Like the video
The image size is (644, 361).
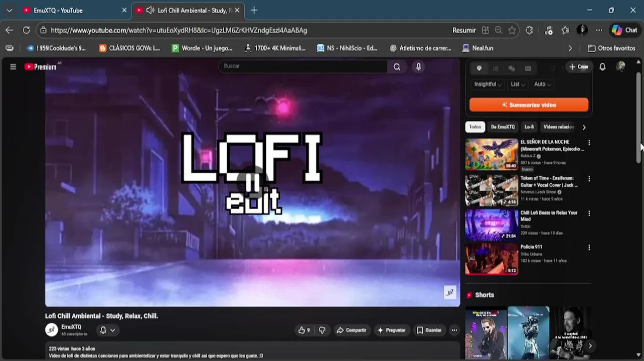pos(304,330)
